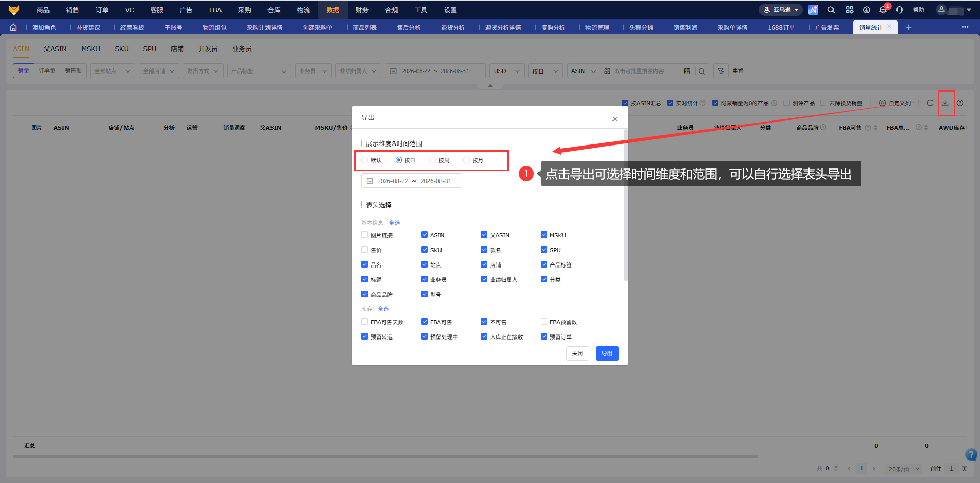Viewport: 980px width, 483px height.
Task: Open the 发货方式 dropdown
Action: pos(203,71)
